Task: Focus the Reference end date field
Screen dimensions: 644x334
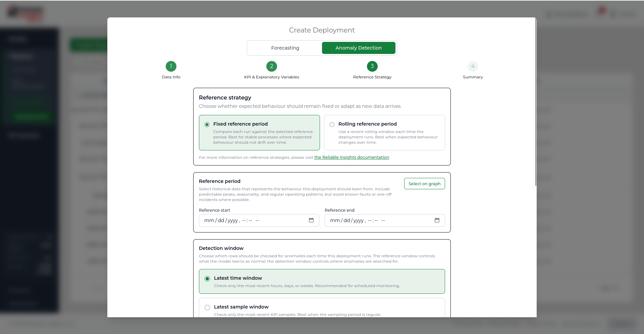Action: (385, 220)
